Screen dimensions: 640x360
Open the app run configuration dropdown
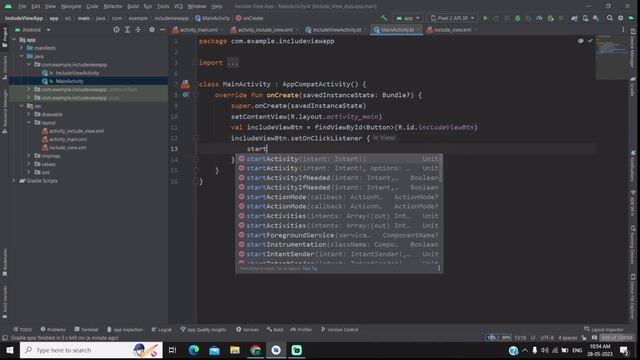point(408,18)
